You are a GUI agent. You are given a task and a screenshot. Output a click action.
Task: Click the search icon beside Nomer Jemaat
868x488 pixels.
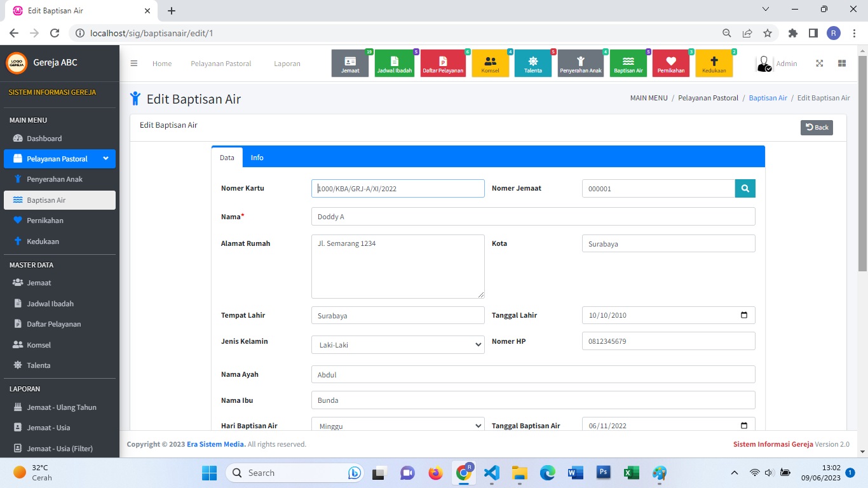pos(745,189)
